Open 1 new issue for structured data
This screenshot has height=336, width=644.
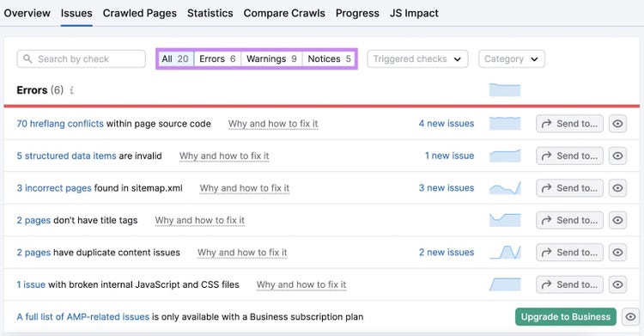449,156
